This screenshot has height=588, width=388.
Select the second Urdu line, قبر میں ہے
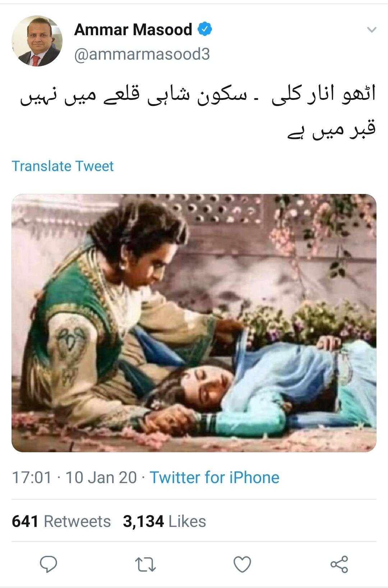[331, 130]
